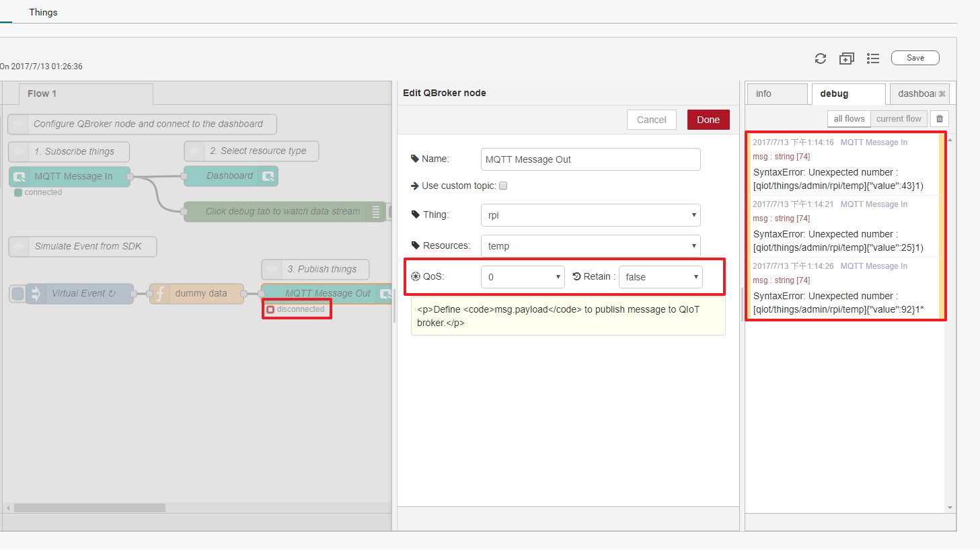Clear debug log with trash icon
Image resolution: width=980 pixels, height=552 pixels.
pyautogui.click(x=940, y=119)
